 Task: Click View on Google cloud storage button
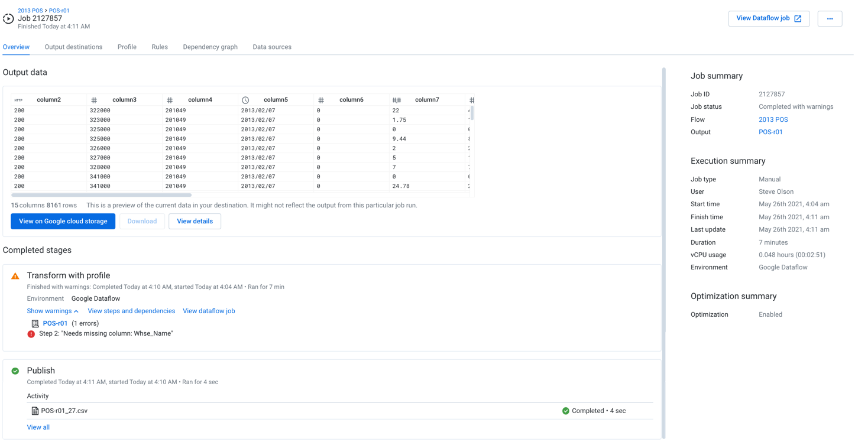63,221
